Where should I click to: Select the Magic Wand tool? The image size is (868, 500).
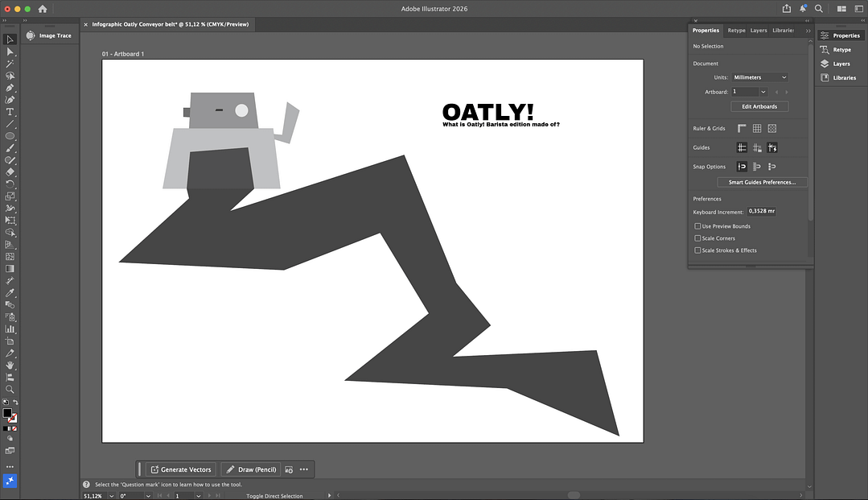(x=10, y=64)
